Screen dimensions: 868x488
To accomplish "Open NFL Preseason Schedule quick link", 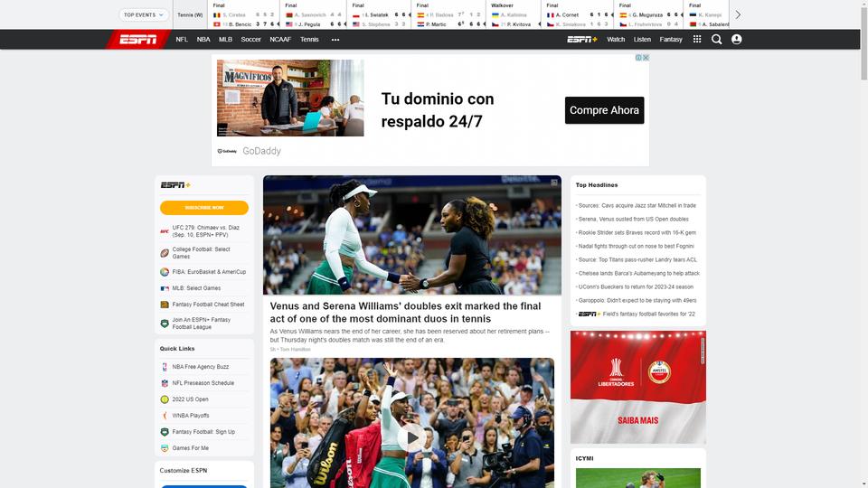I will click(x=203, y=383).
